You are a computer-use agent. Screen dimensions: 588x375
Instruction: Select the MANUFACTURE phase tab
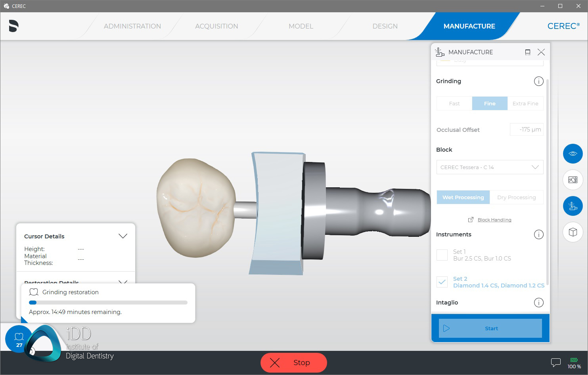click(469, 26)
